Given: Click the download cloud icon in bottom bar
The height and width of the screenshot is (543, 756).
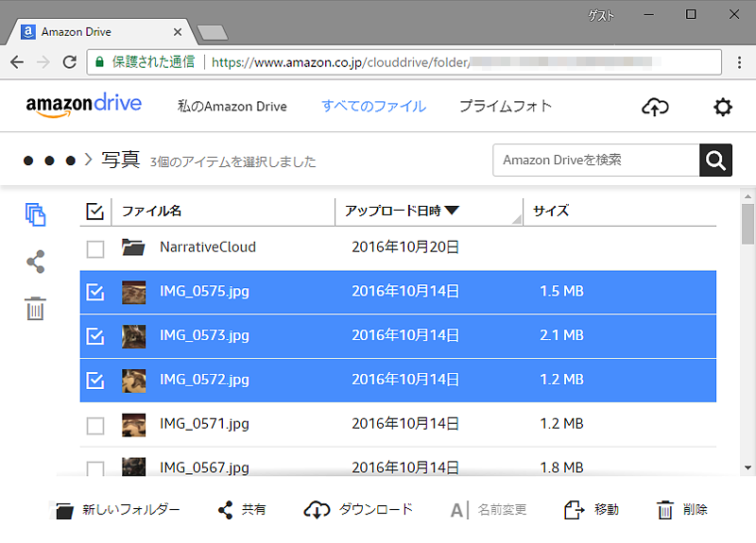Looking at the screenshot, I should pos(317,510).
